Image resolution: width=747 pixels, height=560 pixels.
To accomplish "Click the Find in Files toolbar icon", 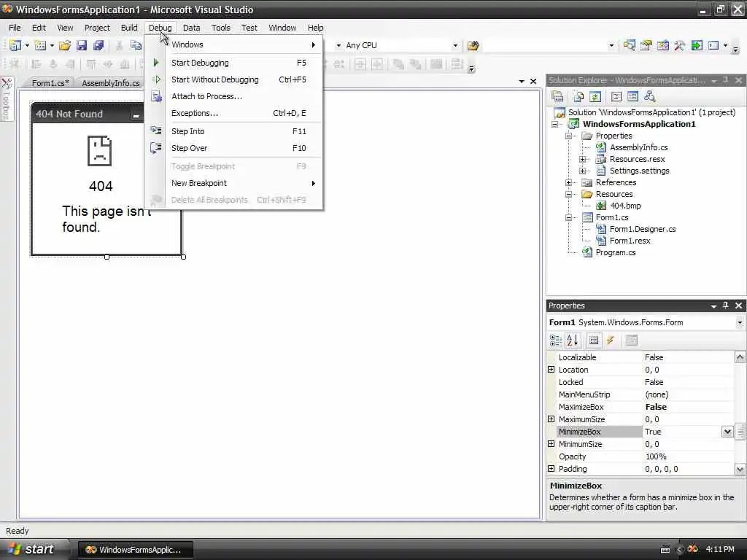I will (473, 45).
